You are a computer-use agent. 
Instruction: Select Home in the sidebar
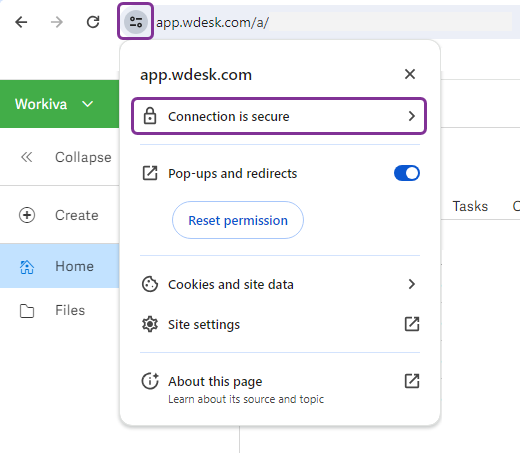59,266
